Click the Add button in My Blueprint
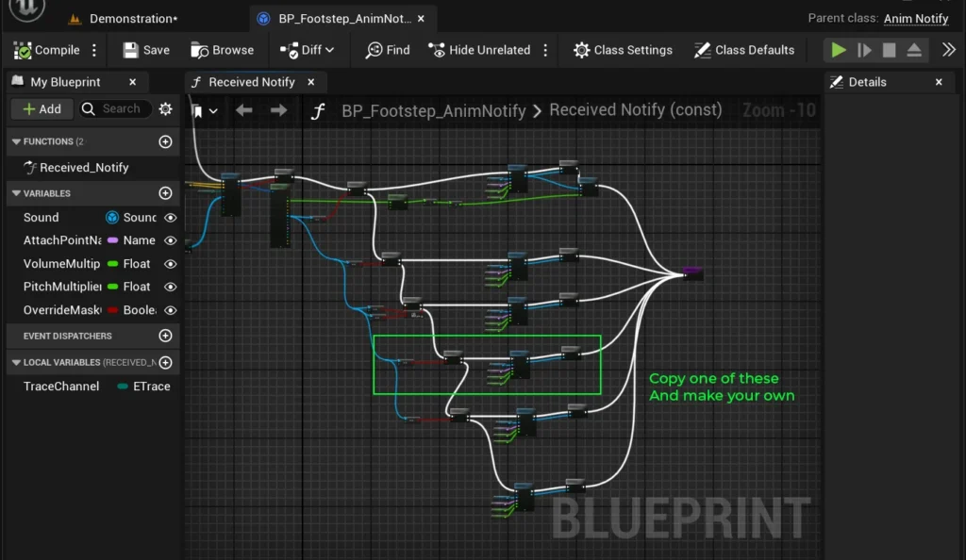 click(x=42, y=109)
